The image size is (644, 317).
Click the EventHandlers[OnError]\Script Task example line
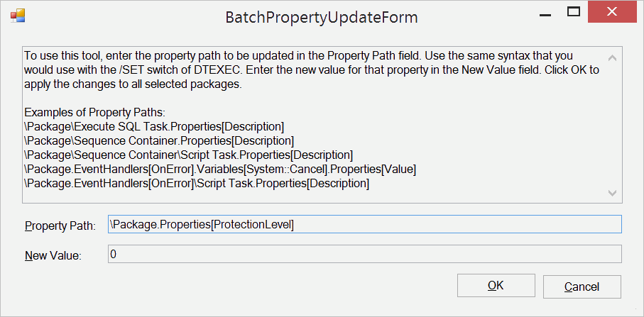(196, 184)
